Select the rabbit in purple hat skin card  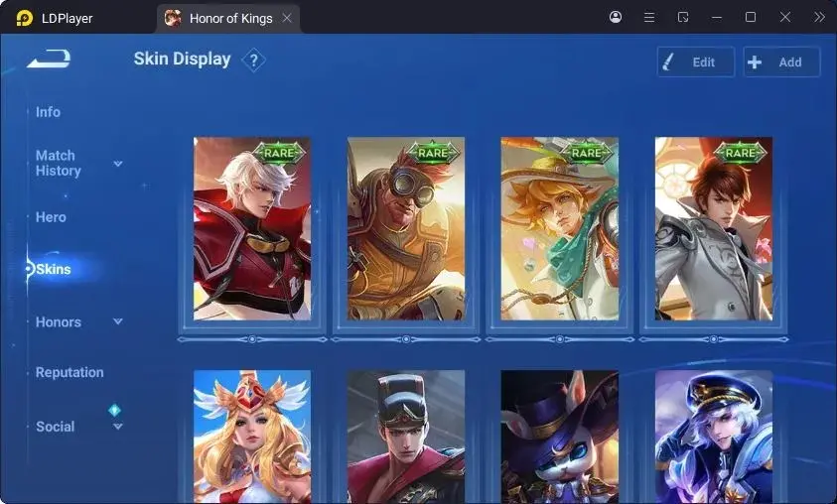[559, 437]
